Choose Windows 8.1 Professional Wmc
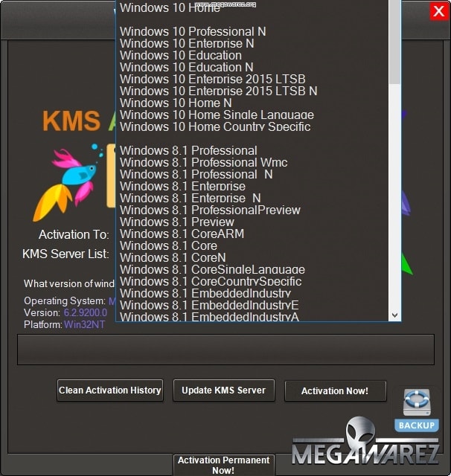Image resolution: width=451 pixels, height=476 pixels. (254, 162)
